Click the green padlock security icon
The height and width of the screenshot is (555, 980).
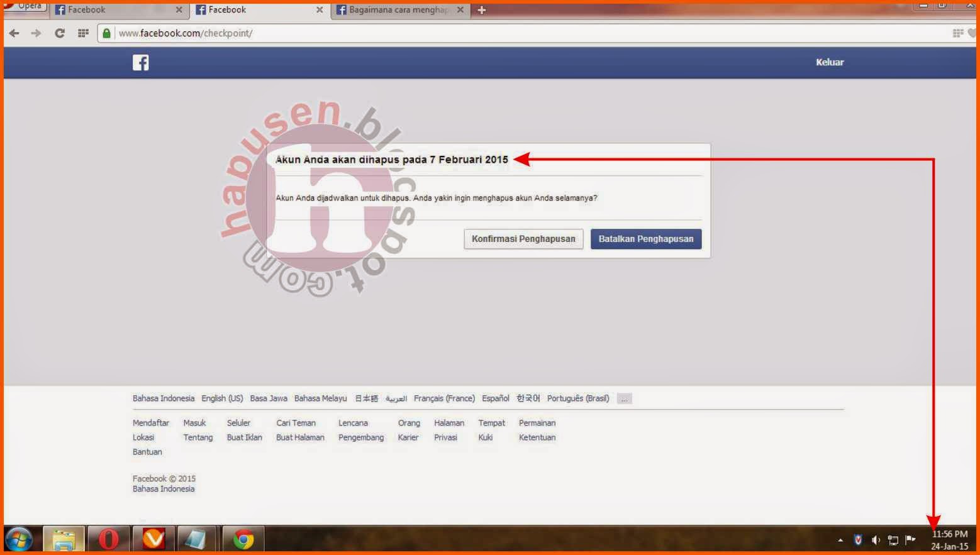tap(107, 33)
